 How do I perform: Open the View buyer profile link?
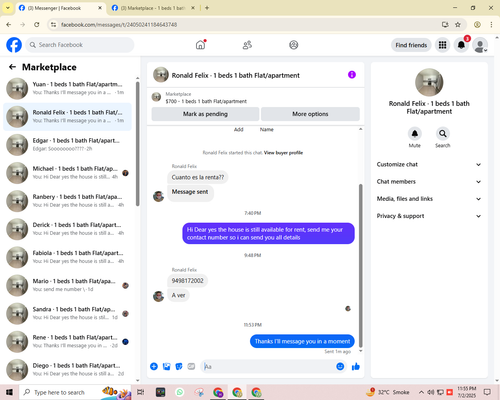283,153
